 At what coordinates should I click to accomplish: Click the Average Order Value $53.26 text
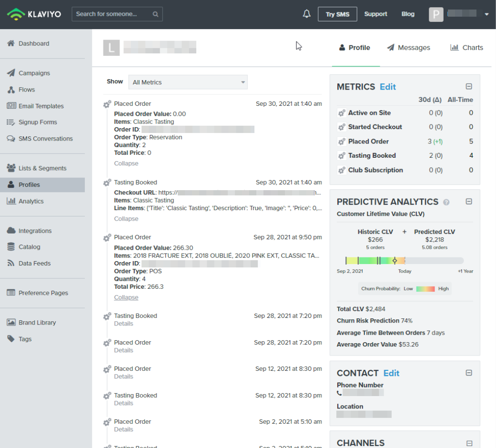[x=377, y=345]
